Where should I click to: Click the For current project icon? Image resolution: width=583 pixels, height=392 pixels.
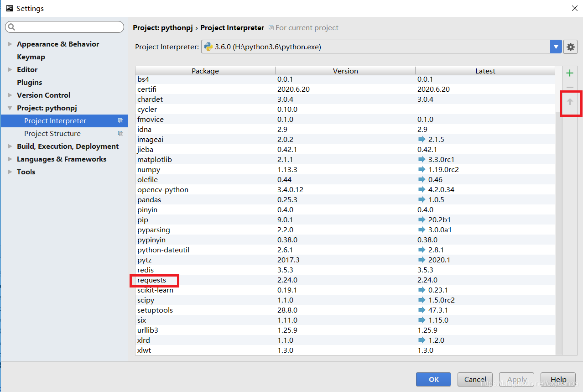(x=271, y=28)
